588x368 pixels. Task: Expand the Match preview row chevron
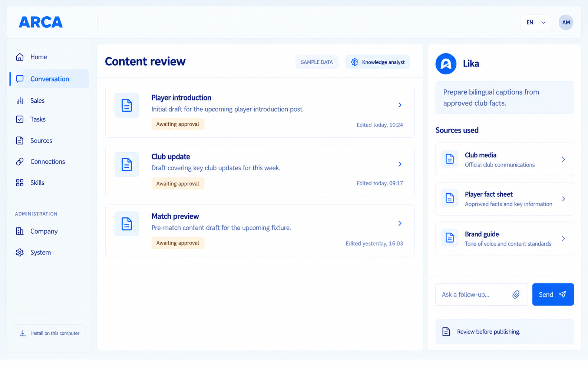[x=400, y=223]
